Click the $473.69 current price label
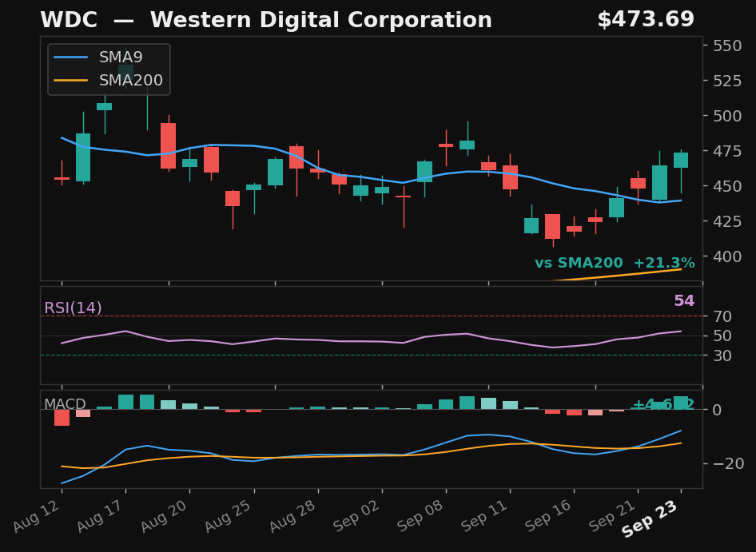 coord(646,20)
